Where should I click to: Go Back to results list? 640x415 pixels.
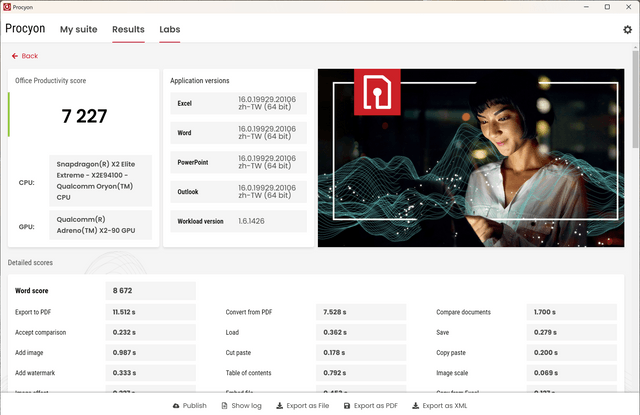pyautogui.click(x=25, y=56)
